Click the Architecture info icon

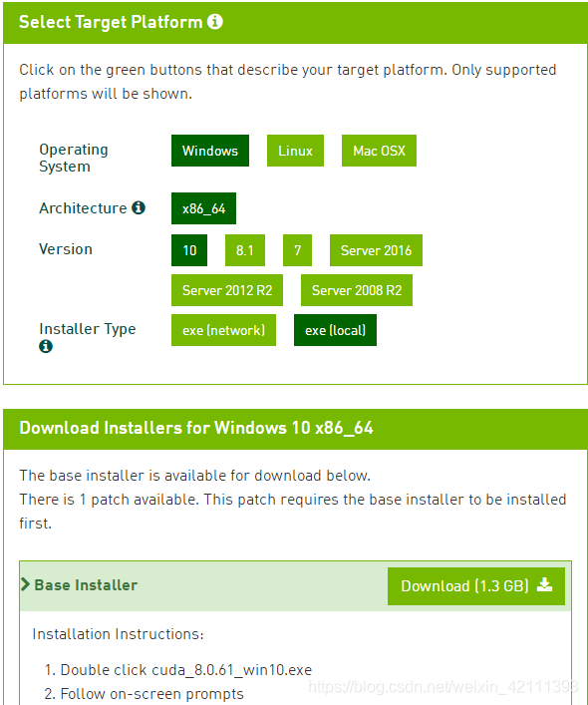(x=139, y=207)
